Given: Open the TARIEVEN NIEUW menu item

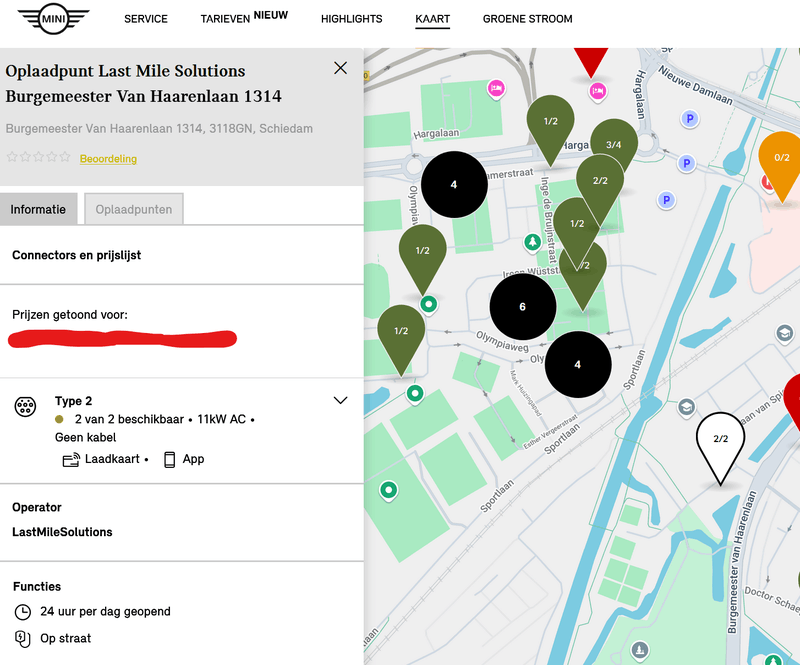Looking at the screenshot, I should [244, 17].
